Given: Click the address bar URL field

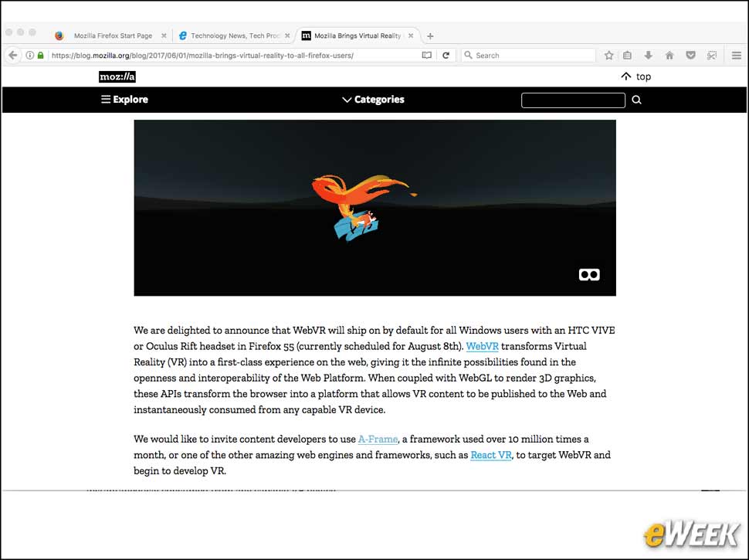Looking at the screenshot, I should click(x=234, y=56).
